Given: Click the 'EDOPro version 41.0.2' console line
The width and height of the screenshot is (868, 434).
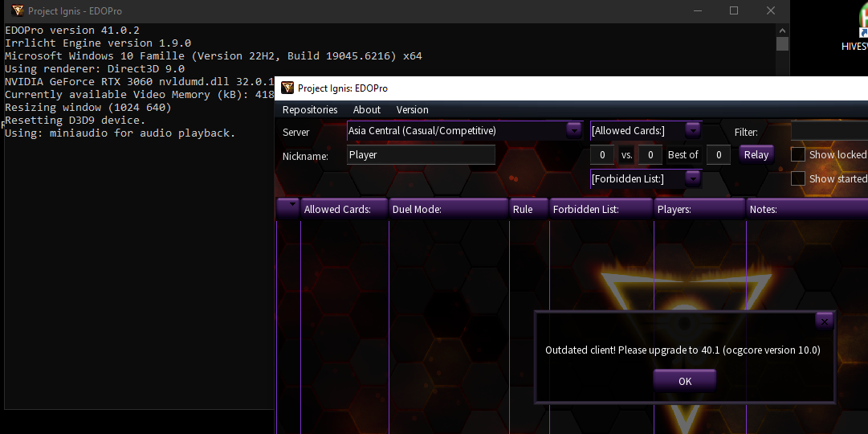Looking at the screenshot, I should [72, 30].
